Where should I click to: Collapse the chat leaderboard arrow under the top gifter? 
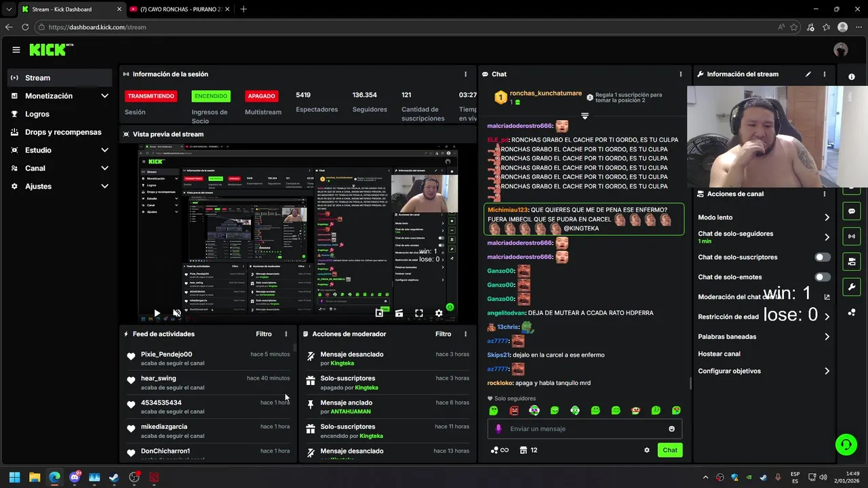click(585, 117)
